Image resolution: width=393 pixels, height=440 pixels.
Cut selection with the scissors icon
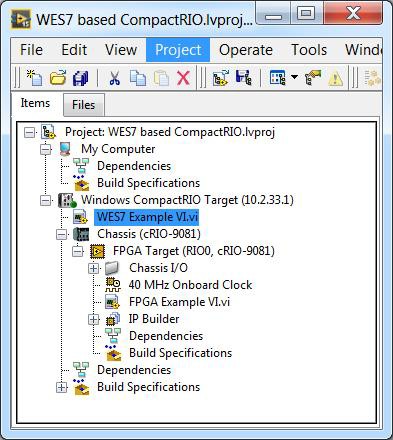tap(114, 78)
